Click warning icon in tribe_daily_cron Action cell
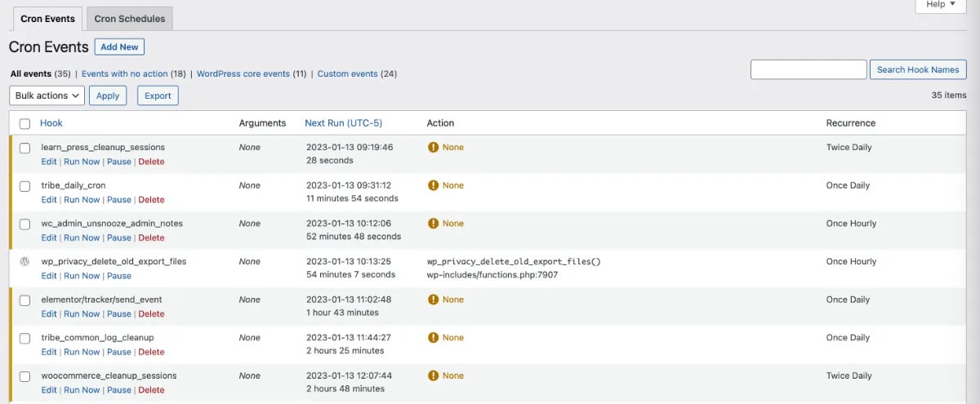 [433, 185]
